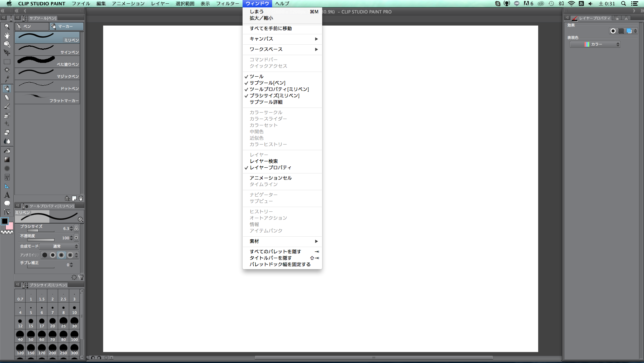Select the Text tool

pyautogui.click(x=7, y=195)
